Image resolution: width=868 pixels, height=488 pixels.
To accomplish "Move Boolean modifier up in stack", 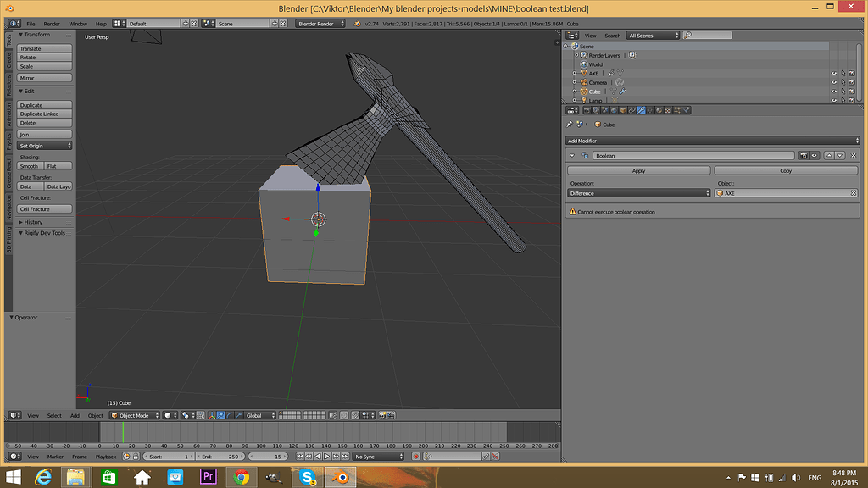I will pos(829,156).
